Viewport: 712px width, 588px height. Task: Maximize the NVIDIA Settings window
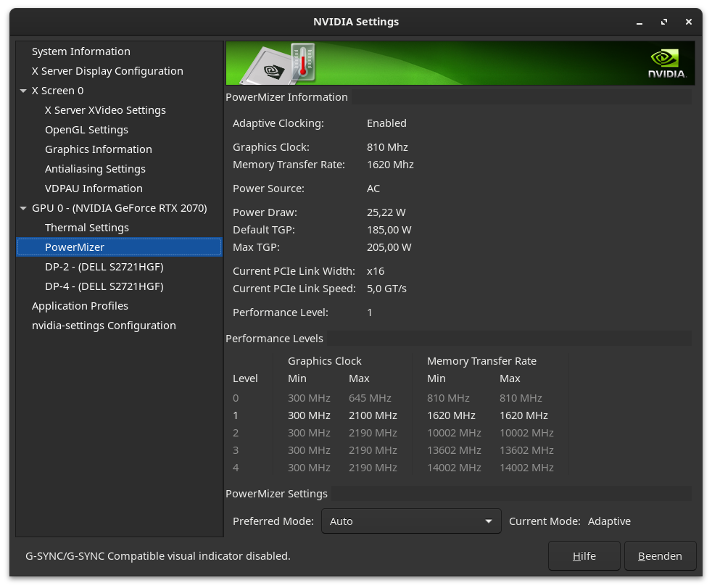pos(664,22)
